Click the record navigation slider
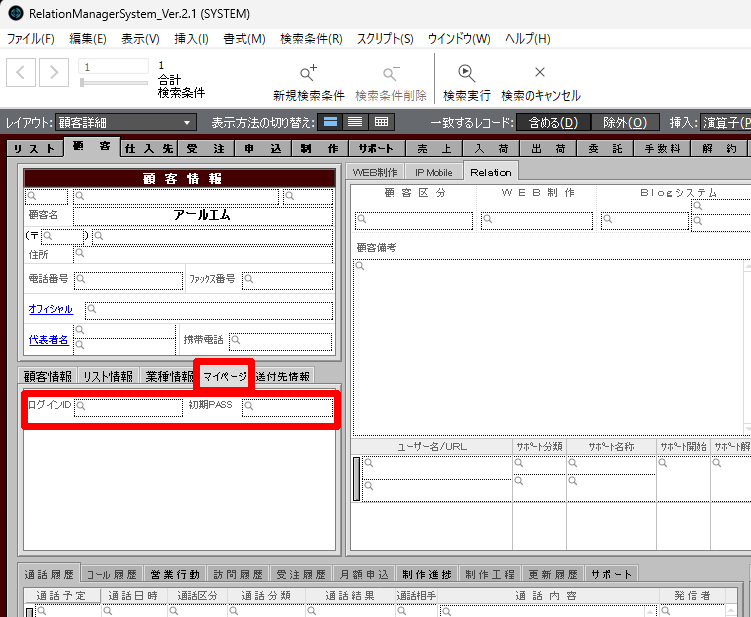 tap(113, 82)
